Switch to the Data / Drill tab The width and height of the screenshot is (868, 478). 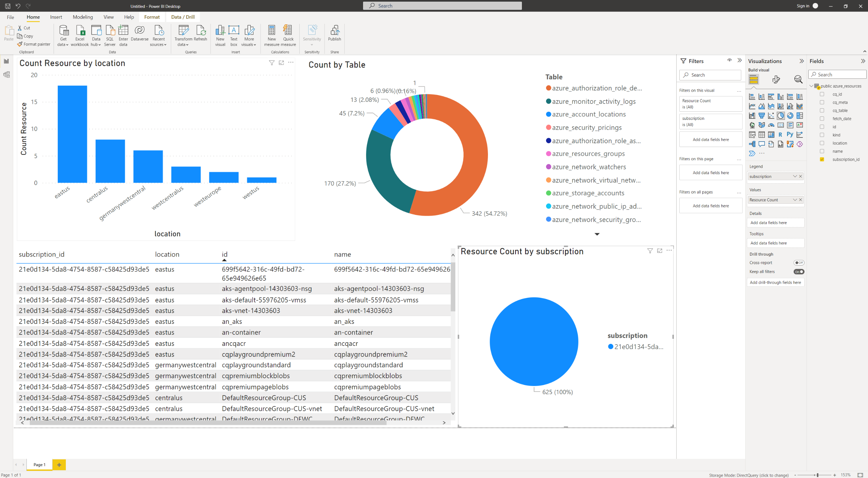[183, 17]
